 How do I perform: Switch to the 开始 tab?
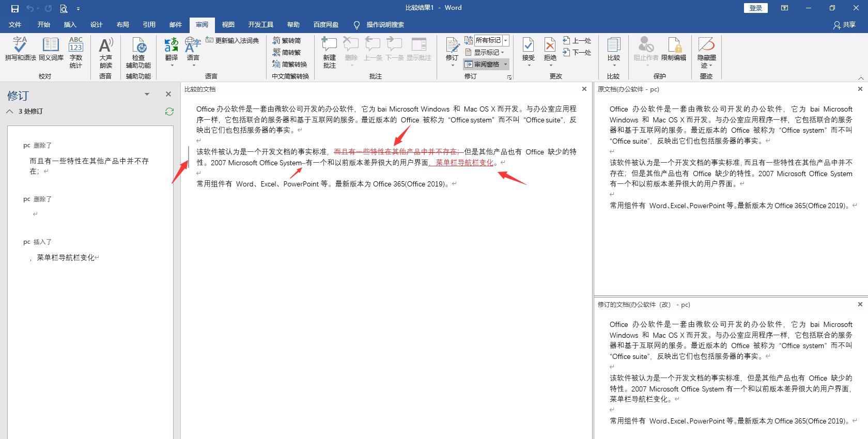(43, 25)
